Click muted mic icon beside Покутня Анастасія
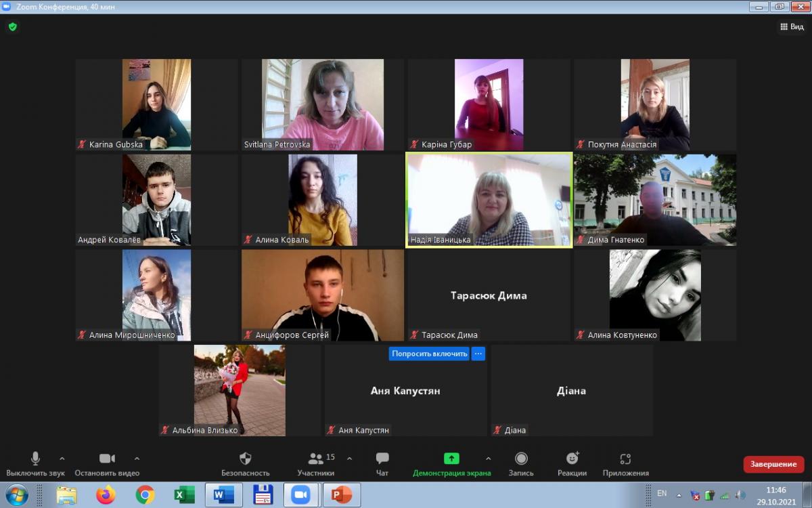 [x=581, y=144]
